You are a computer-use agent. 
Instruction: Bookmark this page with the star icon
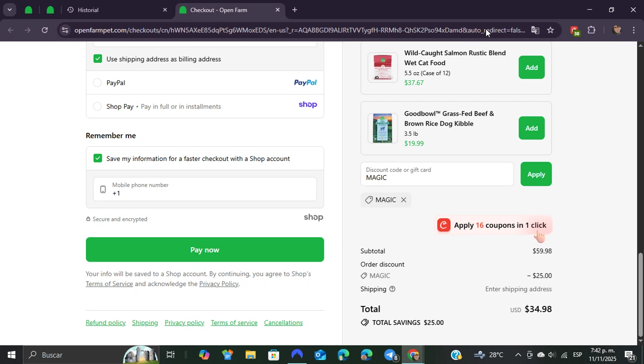(x=550, y=30)
